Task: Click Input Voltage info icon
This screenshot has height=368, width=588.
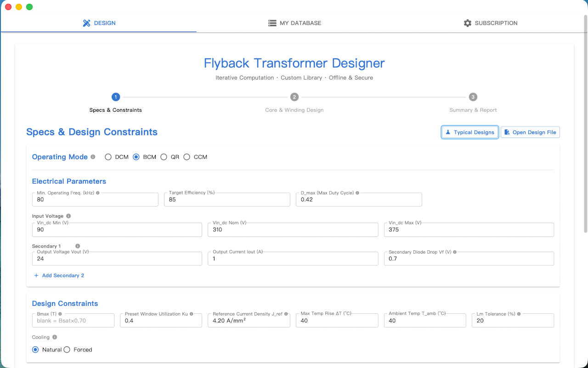Action: (x=68, y=216)
